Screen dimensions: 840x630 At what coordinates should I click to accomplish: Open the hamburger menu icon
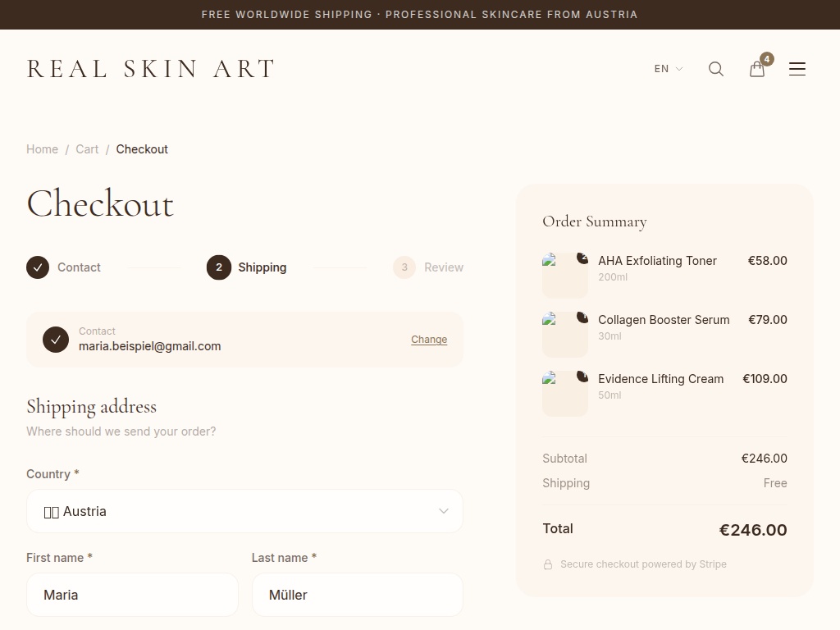797,69
